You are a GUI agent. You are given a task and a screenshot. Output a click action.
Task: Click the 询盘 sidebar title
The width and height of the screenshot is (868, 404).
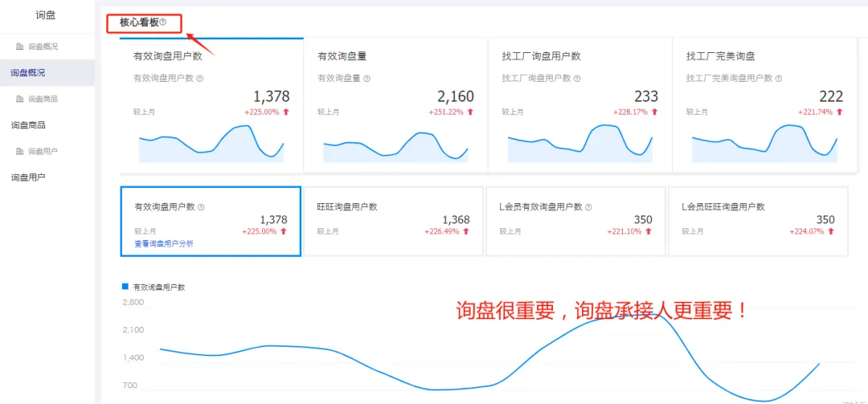point(45,15)
